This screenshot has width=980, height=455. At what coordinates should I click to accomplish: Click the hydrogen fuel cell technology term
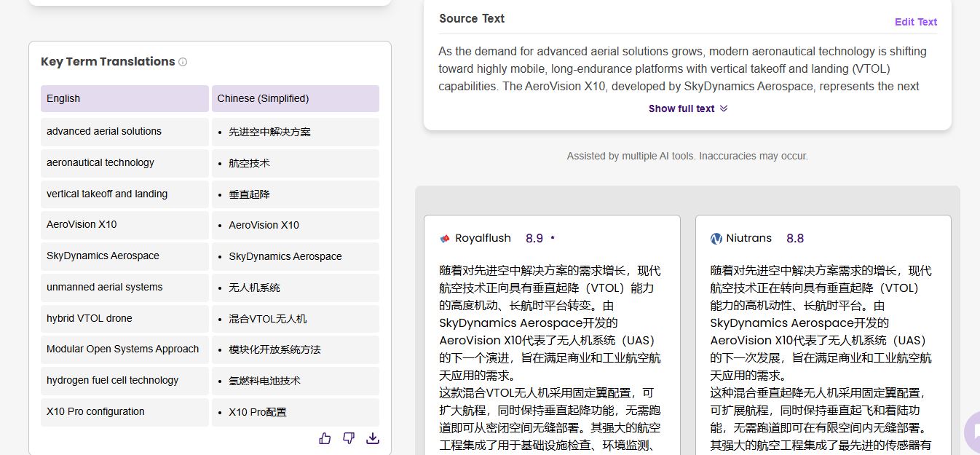click(x=112, y=380)
